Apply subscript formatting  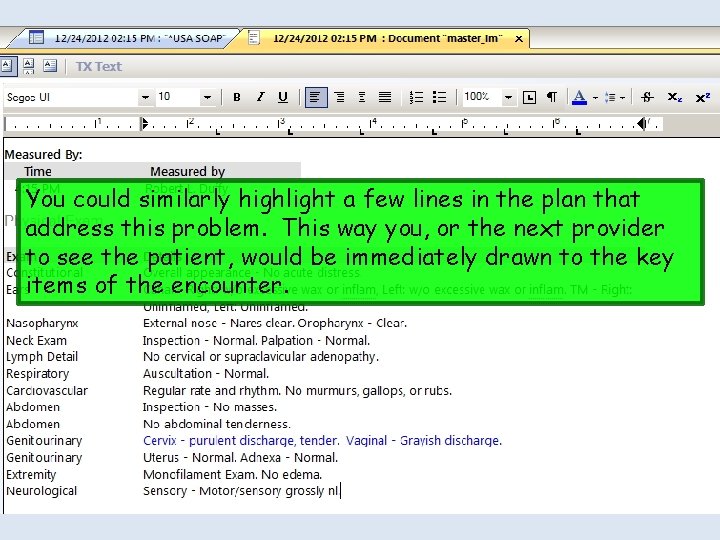pos(674,97)
